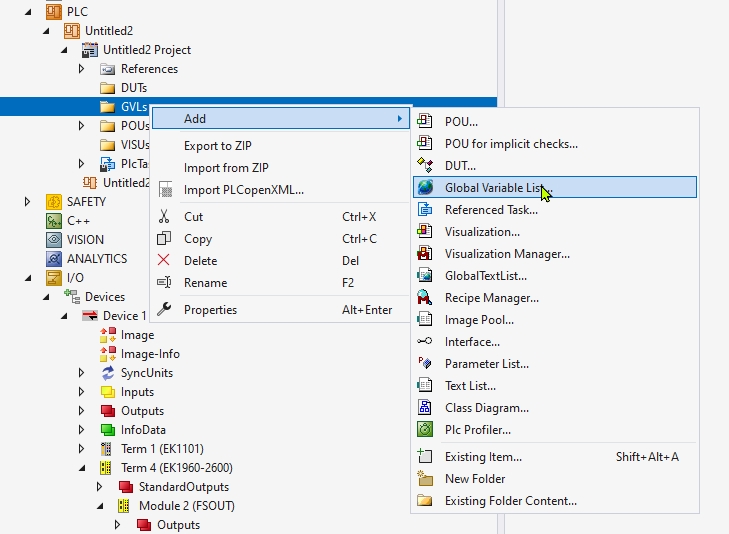Select the DUTs folder in the tree

[x=134, y=88]
